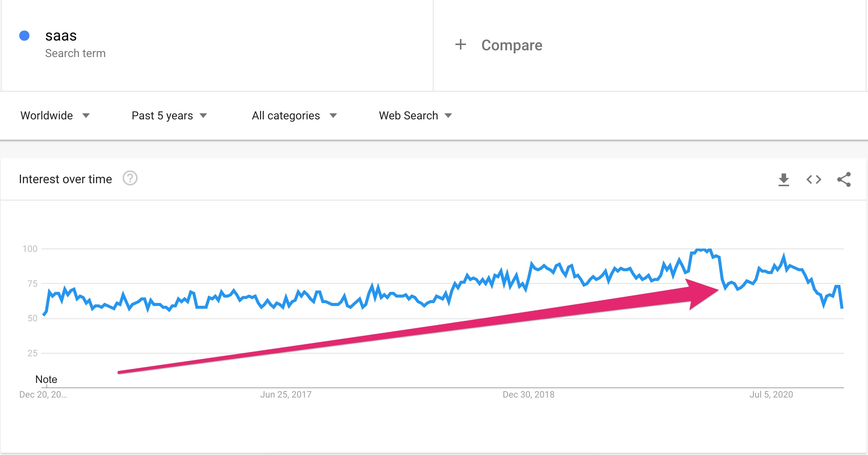
Task: Open the All categories dropdown
Action: (294, 116)
